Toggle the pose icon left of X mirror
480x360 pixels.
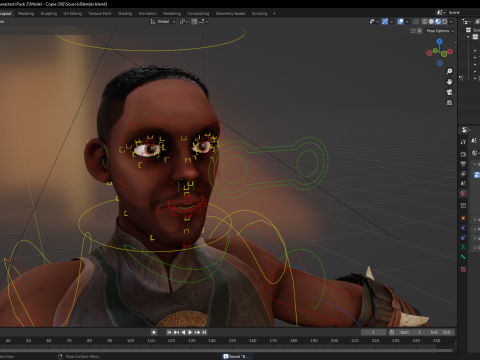[x=413, y=31]
